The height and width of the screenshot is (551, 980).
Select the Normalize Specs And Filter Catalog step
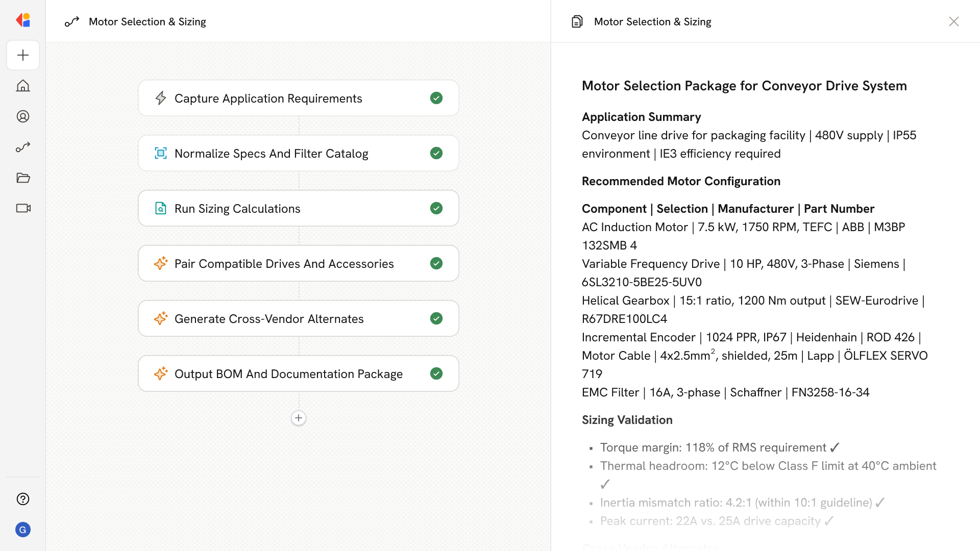pyautogui.click(x=271, y=153)
